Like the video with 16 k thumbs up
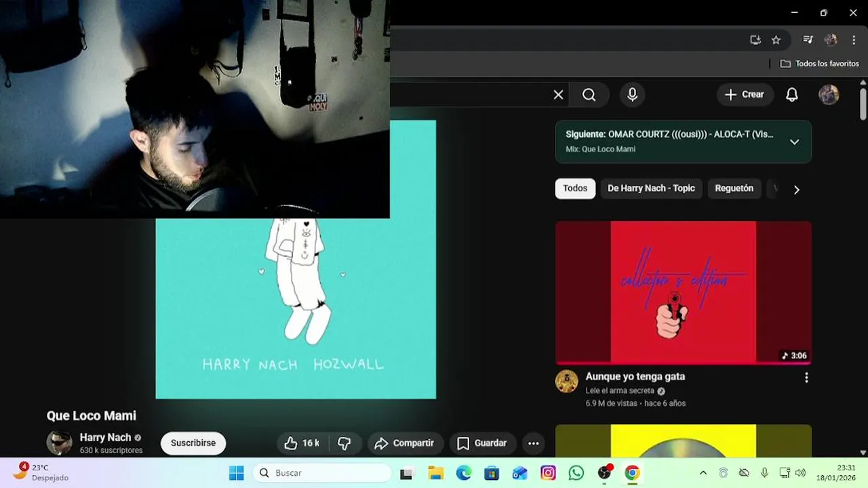 302,443
